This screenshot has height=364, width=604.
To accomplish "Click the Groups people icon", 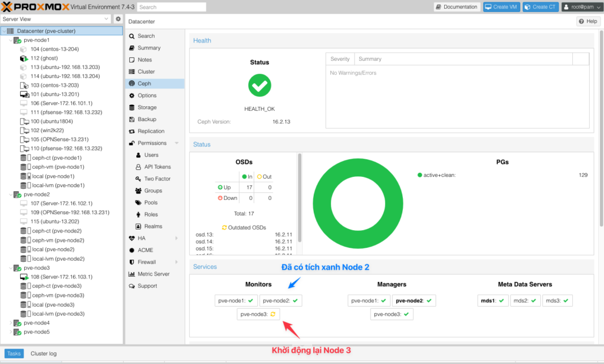I will [138, 191].
